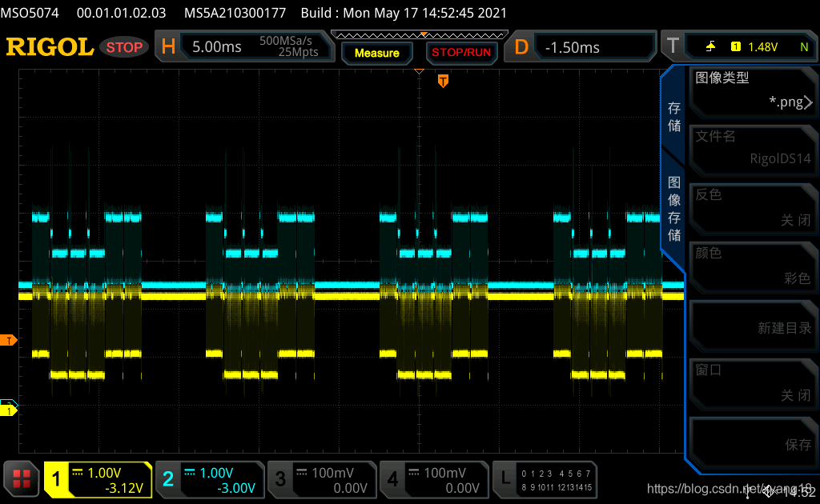Select the orange trigger position T marker

coord(443,81)
